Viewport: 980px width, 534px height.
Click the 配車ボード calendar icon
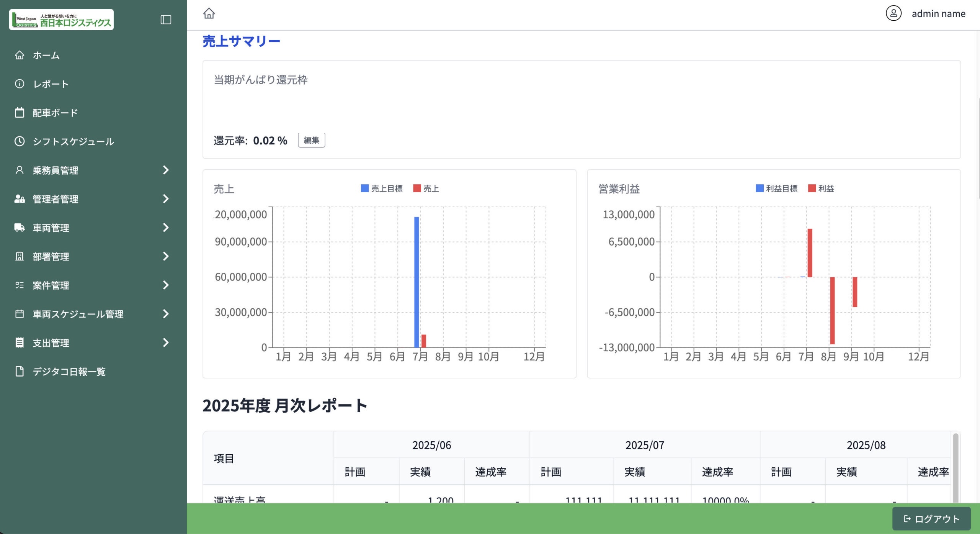(20, 113)
